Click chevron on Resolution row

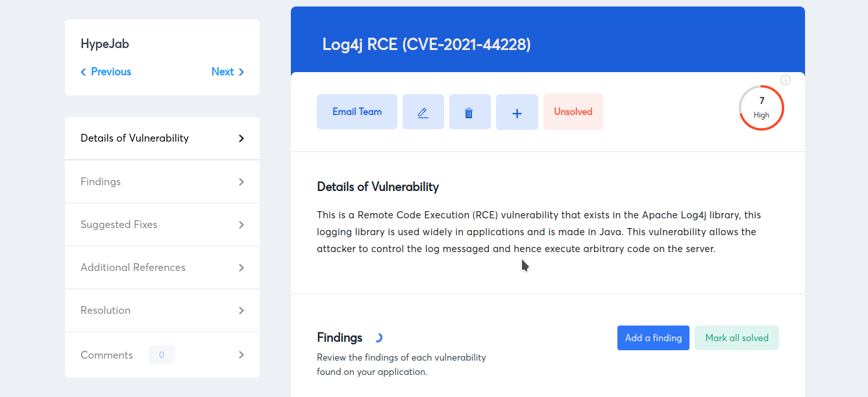click(242, 311)
